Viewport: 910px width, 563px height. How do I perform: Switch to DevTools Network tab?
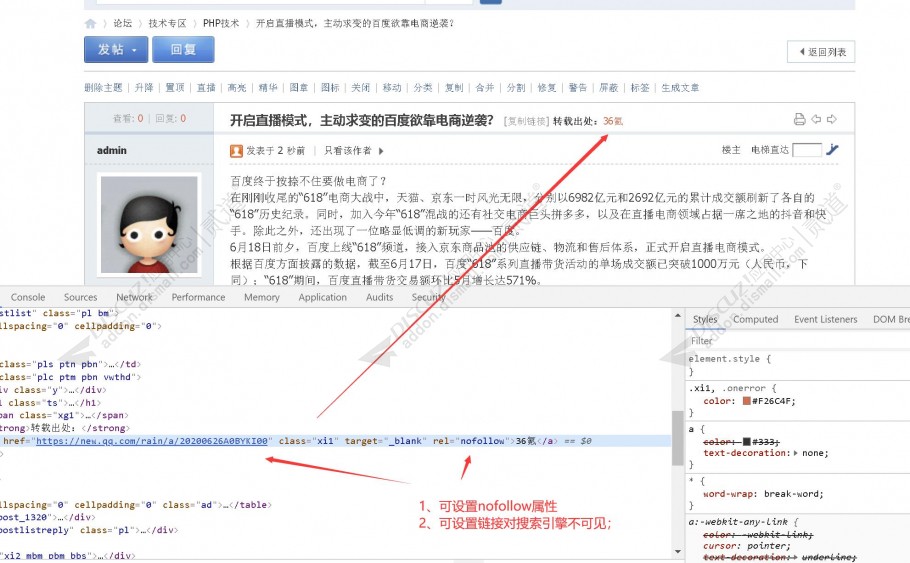[134, 297]
